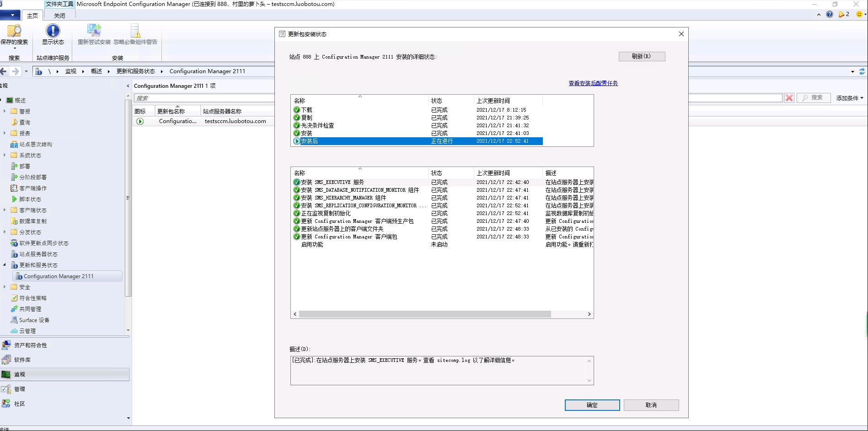Select Configuration Manager 2111 tree node

coord(67,276)
